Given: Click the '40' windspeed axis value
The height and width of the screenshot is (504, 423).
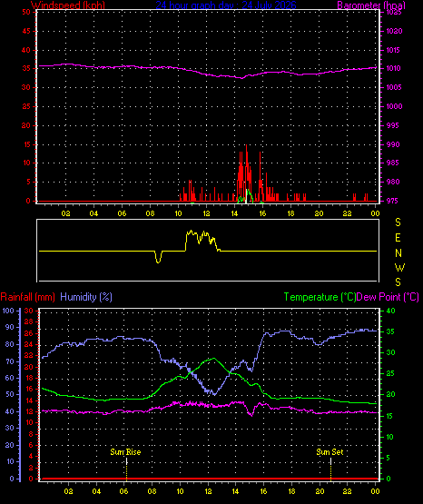Looking at the screenshot, I should click(x=26, y=50).
